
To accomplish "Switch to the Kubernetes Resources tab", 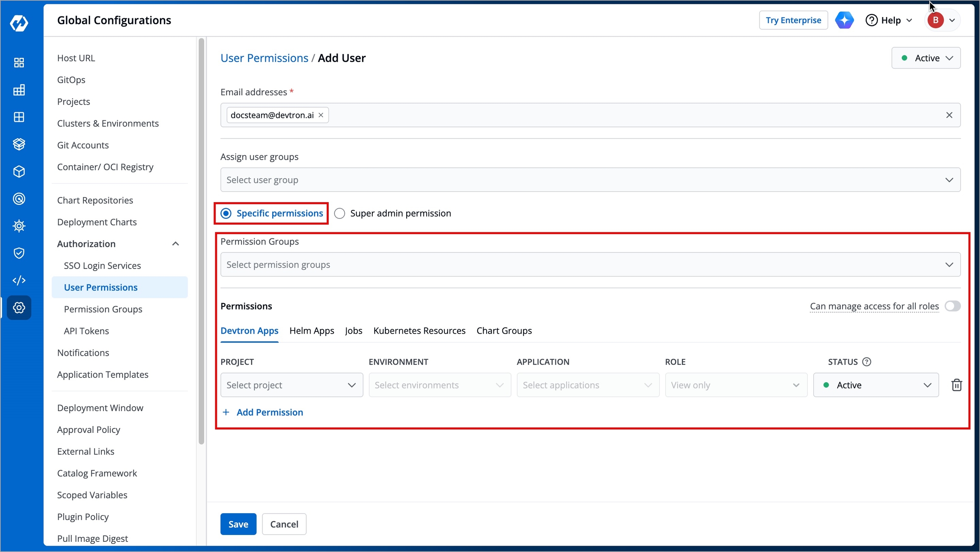I will point(419,331).
